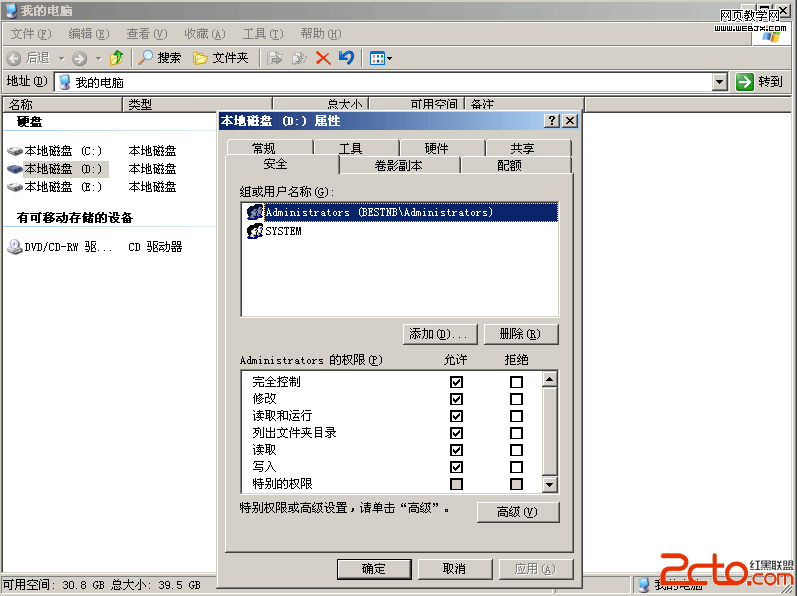Open the Views button dropdown arrow
Image resolution: width=797 pixels, height=596 pixels.
point(390,58)
